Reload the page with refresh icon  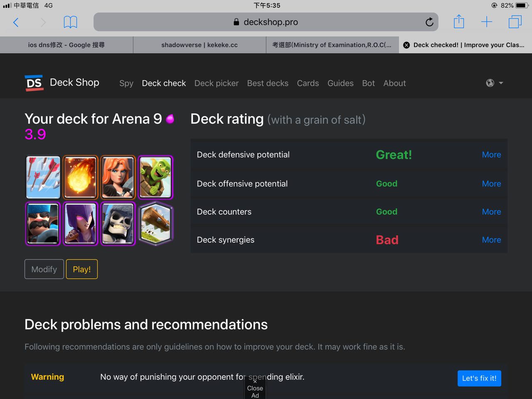pos(429,22)
